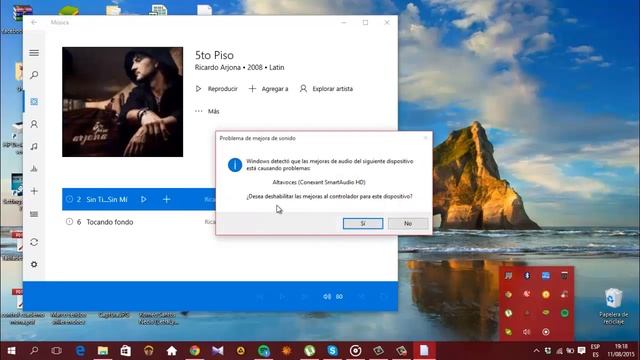
Task: Go back with the Música window arrow
Action: pos(34,22)
